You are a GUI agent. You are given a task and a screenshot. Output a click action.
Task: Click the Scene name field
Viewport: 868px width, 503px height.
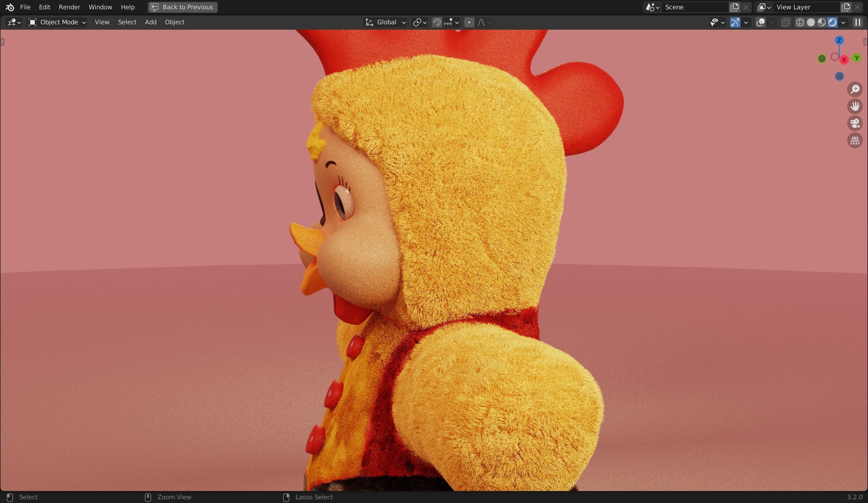695,7
